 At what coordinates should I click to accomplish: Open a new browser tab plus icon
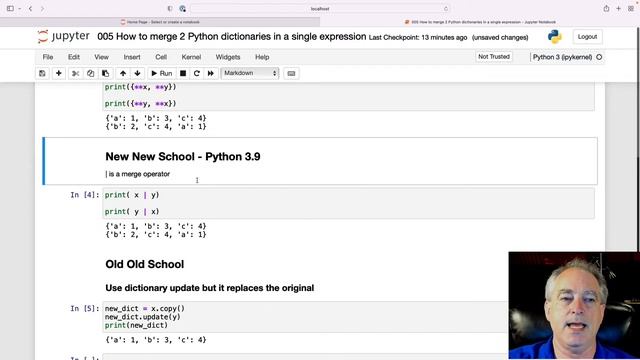[x=619, y=9]
